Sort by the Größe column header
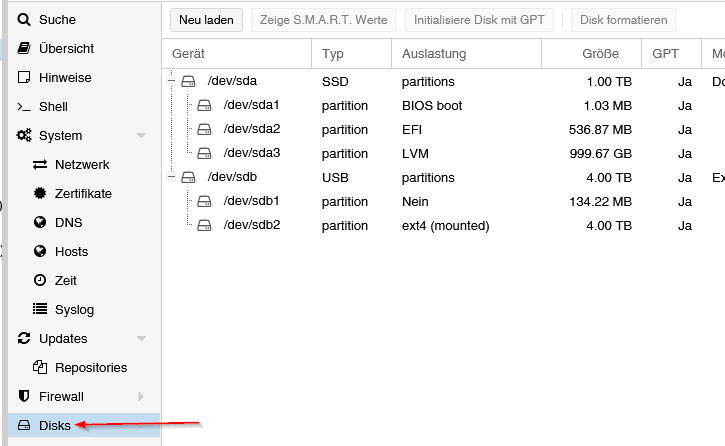Image resolution: width=725 pixels, height=446 pixels. pos(598,54)
